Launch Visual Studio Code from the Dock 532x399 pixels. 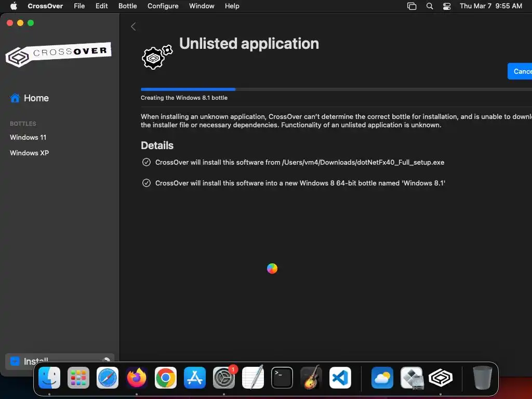coord(340,378)
